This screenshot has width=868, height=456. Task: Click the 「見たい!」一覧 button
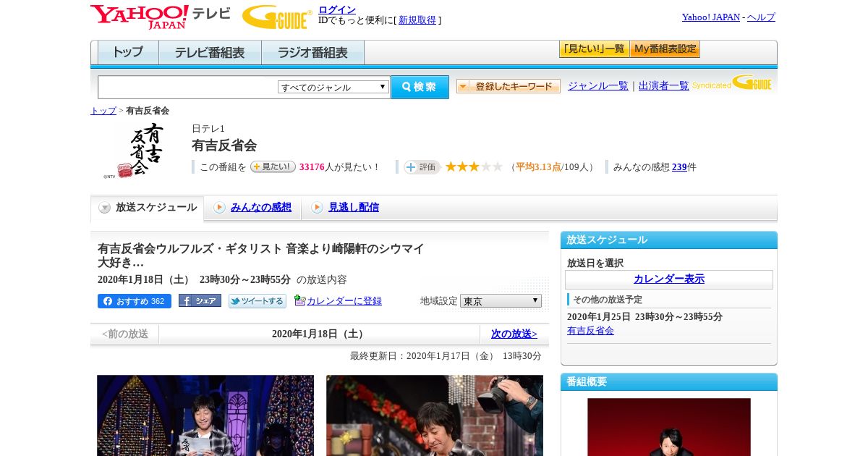(594, 49)
